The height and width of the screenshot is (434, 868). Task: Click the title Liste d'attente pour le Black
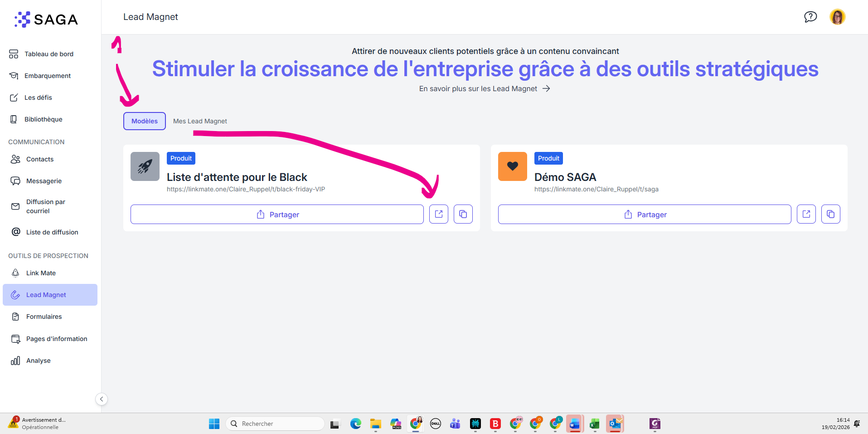[237, 177]
